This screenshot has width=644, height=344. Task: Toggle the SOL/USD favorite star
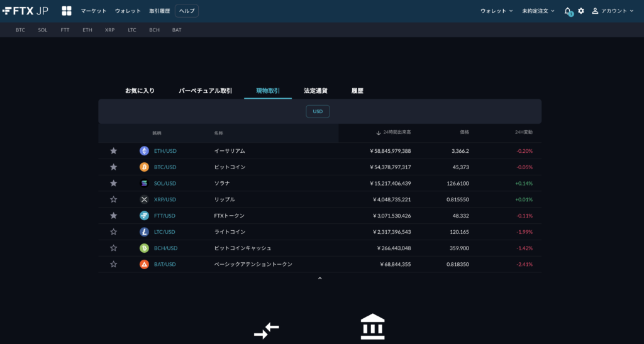pos(114,183)
